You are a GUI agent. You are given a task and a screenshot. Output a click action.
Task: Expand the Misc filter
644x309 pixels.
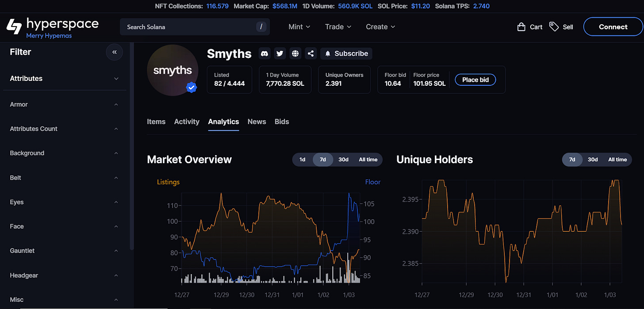(65, 300)
